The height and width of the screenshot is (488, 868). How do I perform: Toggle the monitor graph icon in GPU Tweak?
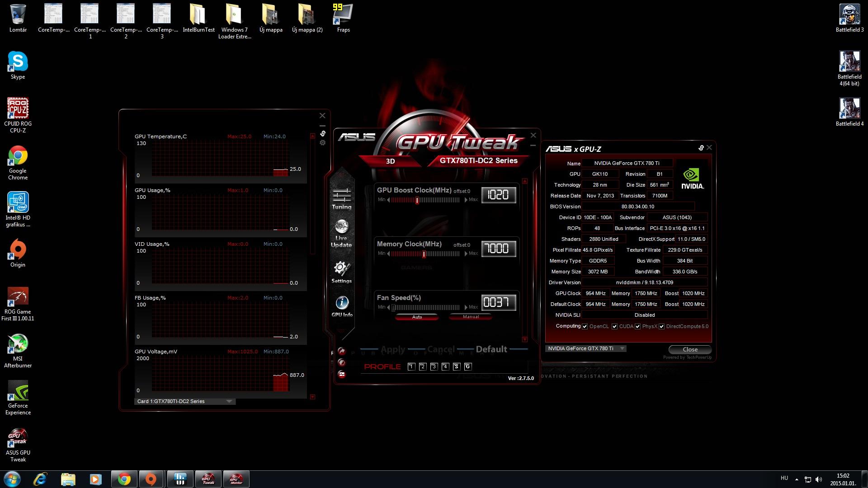point(342,374)
